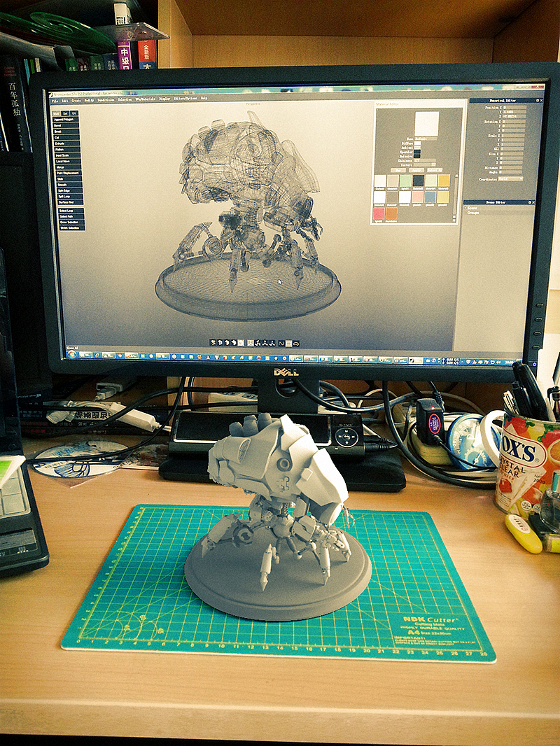The height and width of the screenshot is (746, 560).
Task: Open the File menu
Action: pyautogui.click(x=55, y=100)
